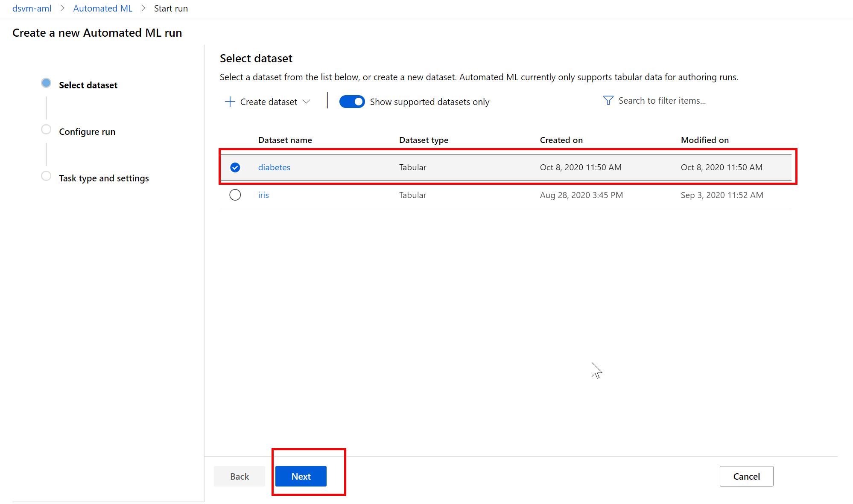Expand the Create dataset dropdown chevron

pos(306,102)
